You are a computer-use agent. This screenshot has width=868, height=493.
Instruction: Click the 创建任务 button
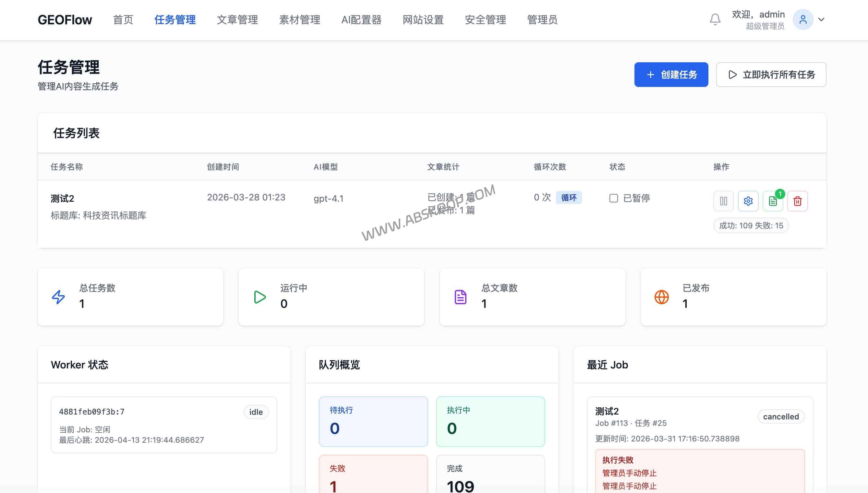(x=671, y=75)
